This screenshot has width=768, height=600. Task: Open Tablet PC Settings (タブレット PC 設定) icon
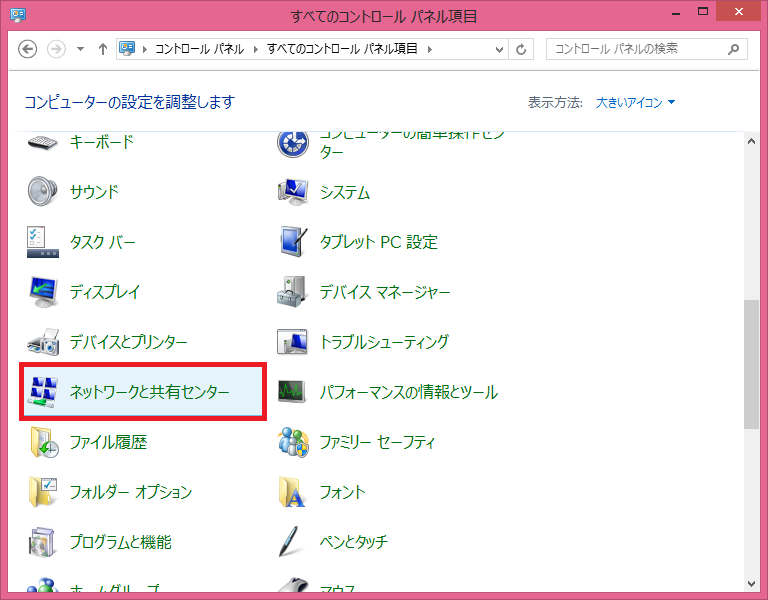pyautogui.click(x=293, y=241)
